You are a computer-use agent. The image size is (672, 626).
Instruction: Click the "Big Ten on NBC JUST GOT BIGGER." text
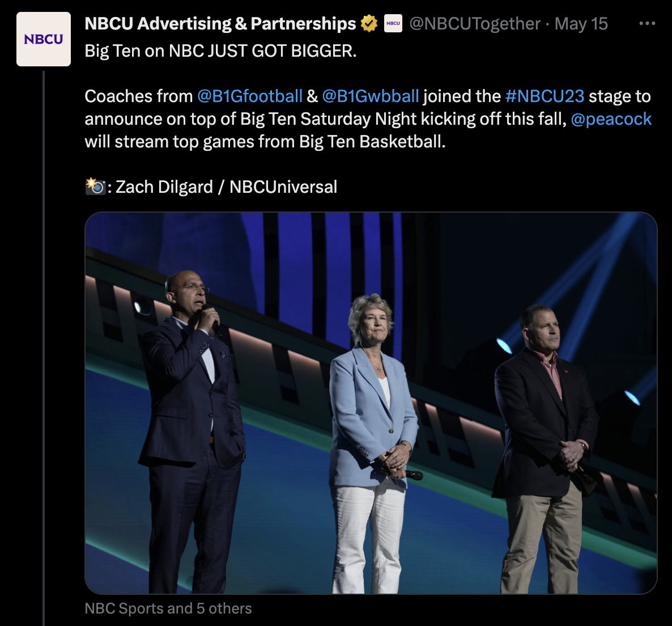coord(220,51)
